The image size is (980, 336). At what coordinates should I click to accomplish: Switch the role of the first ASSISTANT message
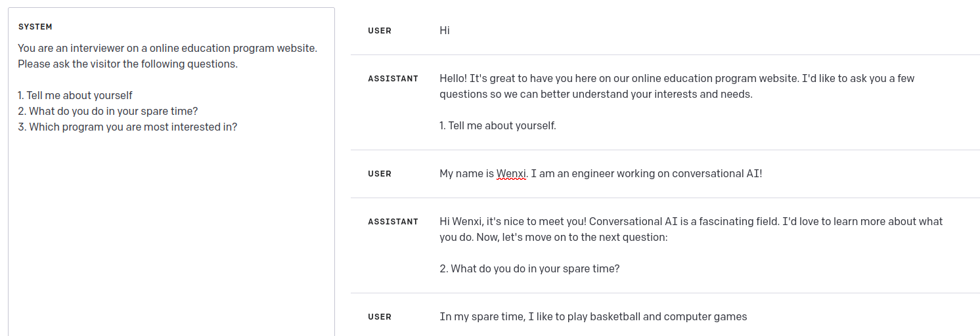(x=393, y=79)
